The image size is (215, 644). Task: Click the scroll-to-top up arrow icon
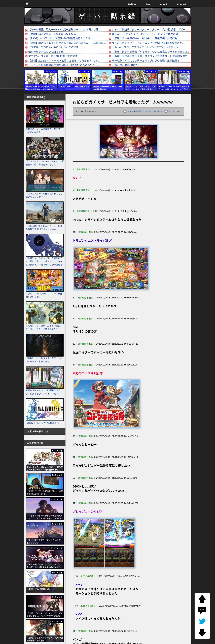202,599
